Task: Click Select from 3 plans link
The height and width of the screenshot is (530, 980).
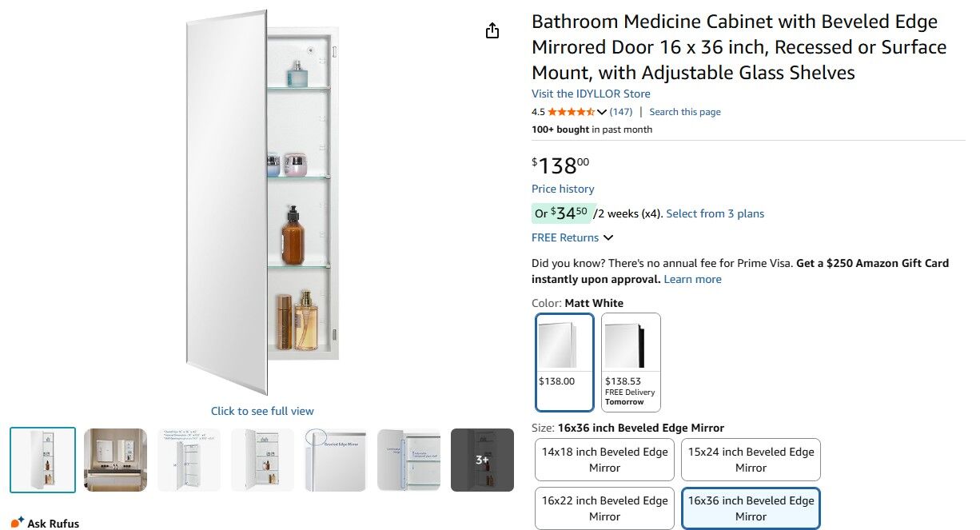Action: click(x=715, y=213)
